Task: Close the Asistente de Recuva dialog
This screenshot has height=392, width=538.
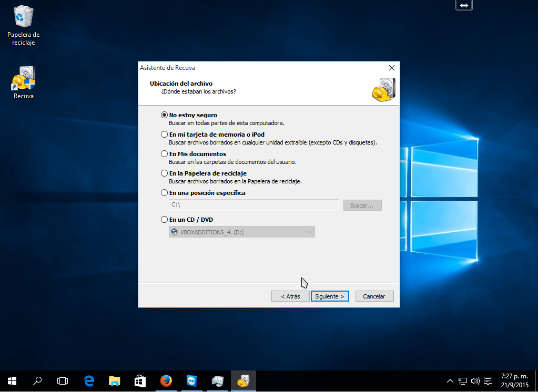Action: tap(391, 68)
